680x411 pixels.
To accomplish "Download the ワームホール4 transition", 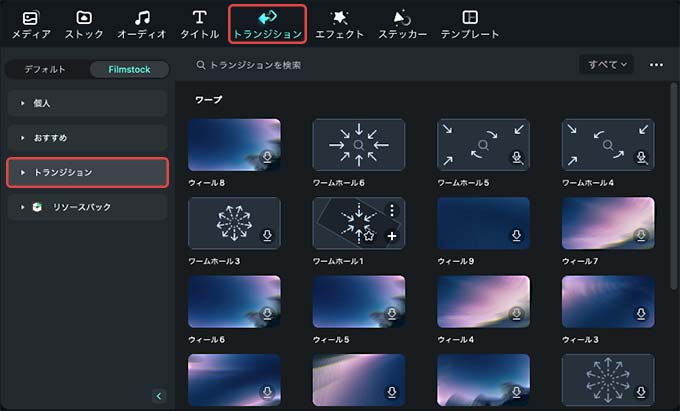I will pyautogui.click(x=641, y=157).
